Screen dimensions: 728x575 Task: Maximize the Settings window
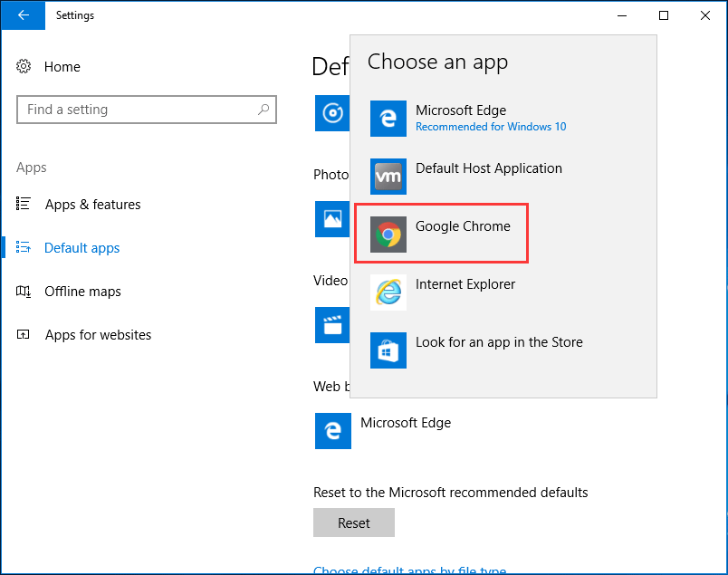(664, 15)
